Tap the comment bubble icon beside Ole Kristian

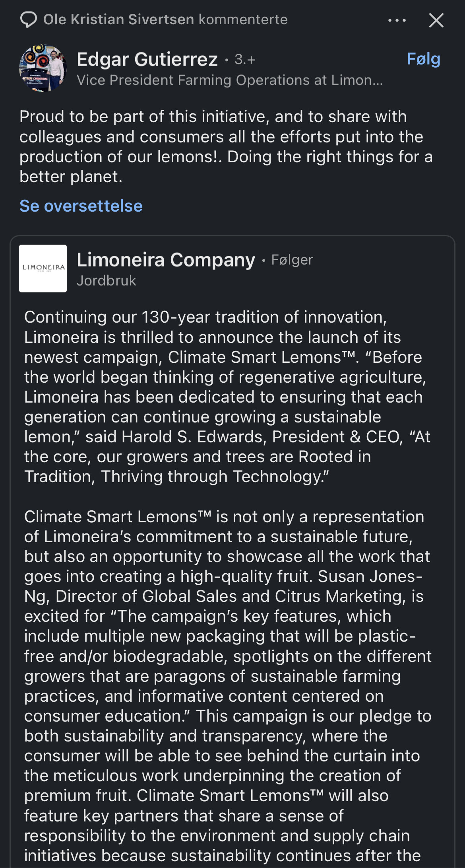coord(29,19)
